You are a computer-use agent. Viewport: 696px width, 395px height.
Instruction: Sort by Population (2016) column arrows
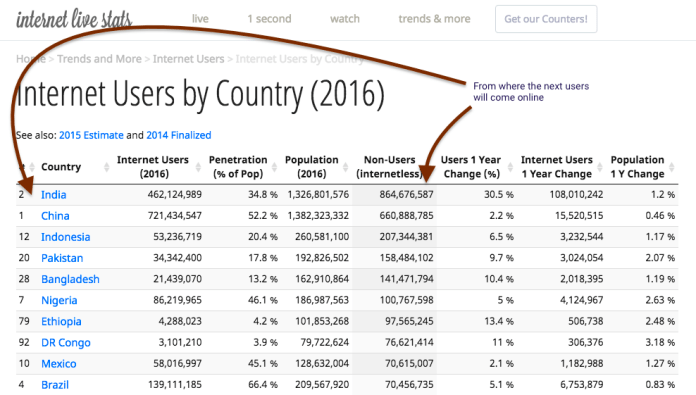(346, 167)
